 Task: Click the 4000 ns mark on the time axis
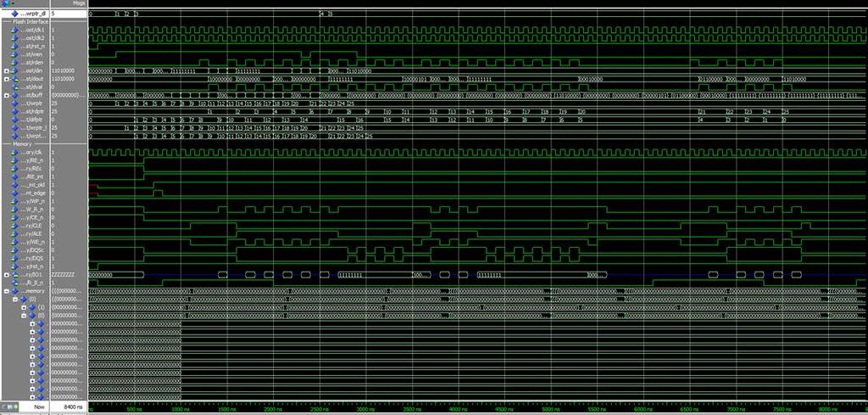[x=459, y=410]
